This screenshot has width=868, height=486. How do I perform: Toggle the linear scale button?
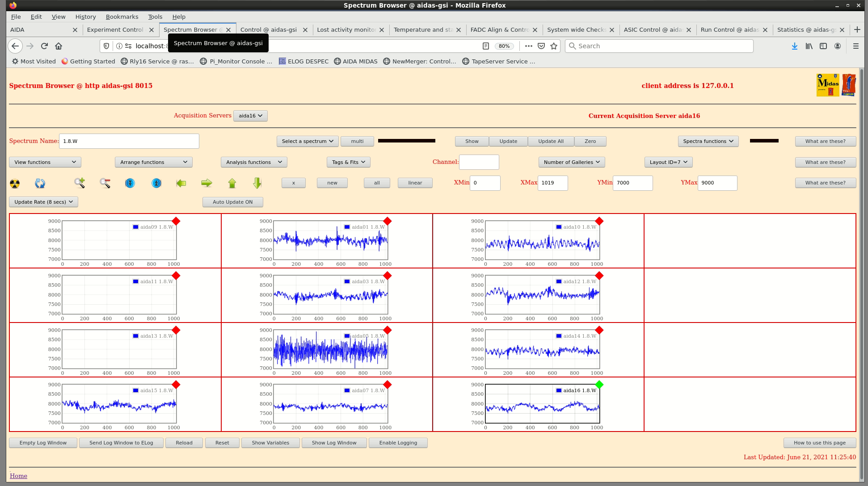pos(415,183)
